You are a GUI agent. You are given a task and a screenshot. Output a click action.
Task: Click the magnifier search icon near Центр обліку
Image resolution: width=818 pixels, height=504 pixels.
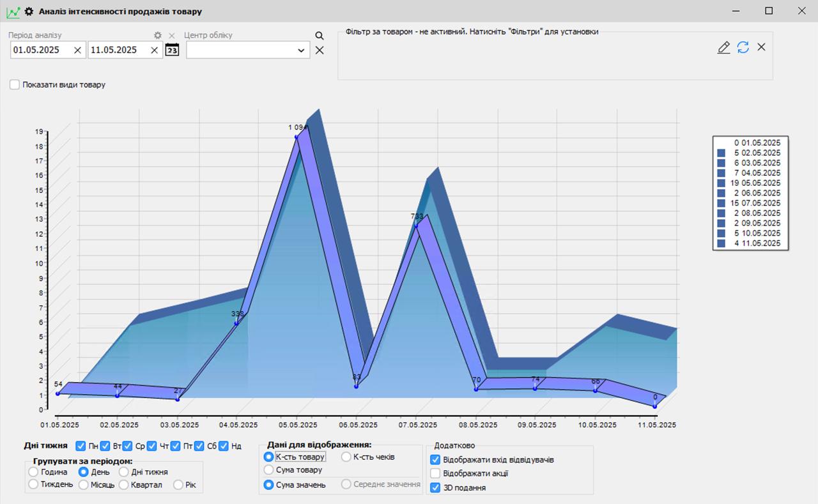[x=320, y=36]
